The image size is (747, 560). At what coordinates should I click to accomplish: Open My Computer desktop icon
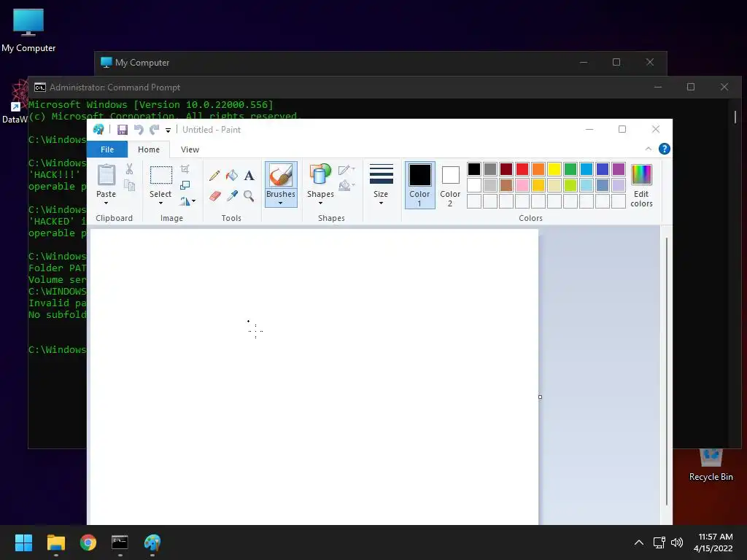click(x=28, y=31)
